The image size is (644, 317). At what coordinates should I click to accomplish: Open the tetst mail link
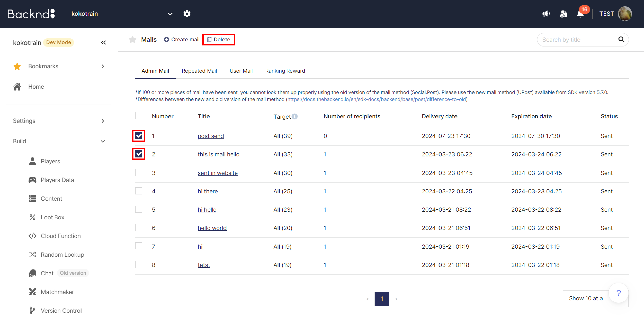pos(204,265)
